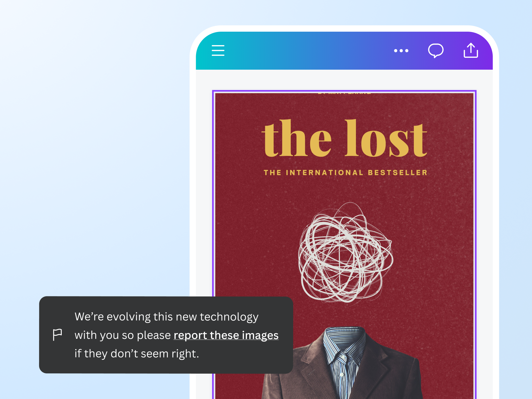
Task: Click the "if they don't seem right." line
Action: coord(137,354)
